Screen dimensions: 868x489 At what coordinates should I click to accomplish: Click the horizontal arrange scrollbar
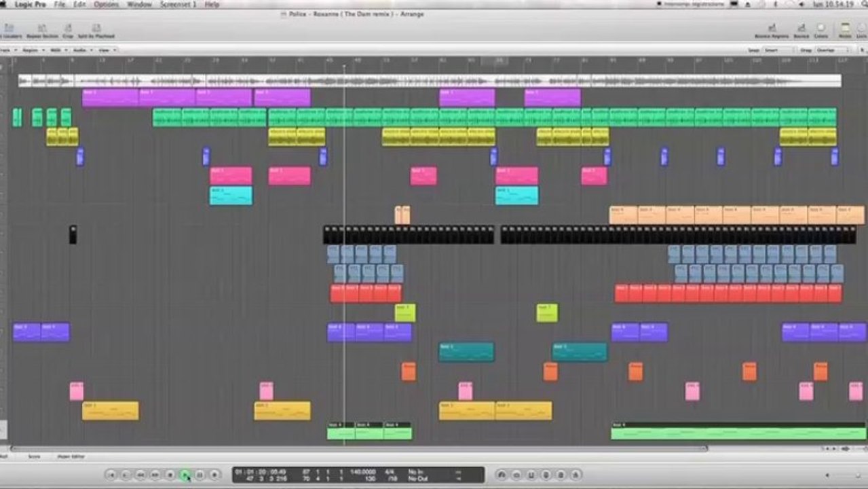pyautogui.click(x=358, y=448)
